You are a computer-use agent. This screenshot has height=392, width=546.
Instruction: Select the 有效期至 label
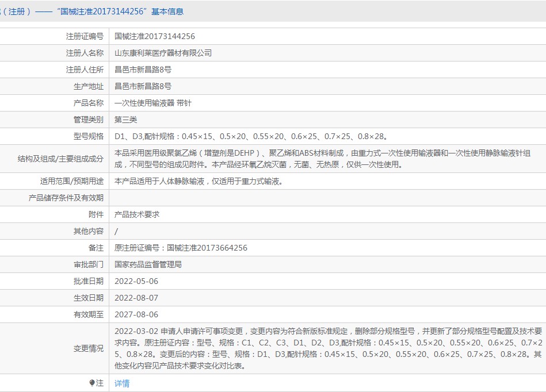click(x=89, y=315)
